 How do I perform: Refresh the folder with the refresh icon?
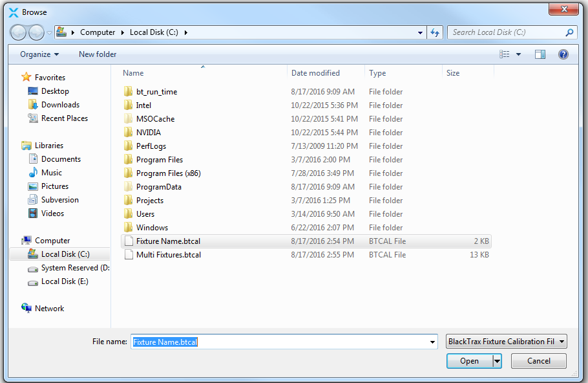(434, 32)
